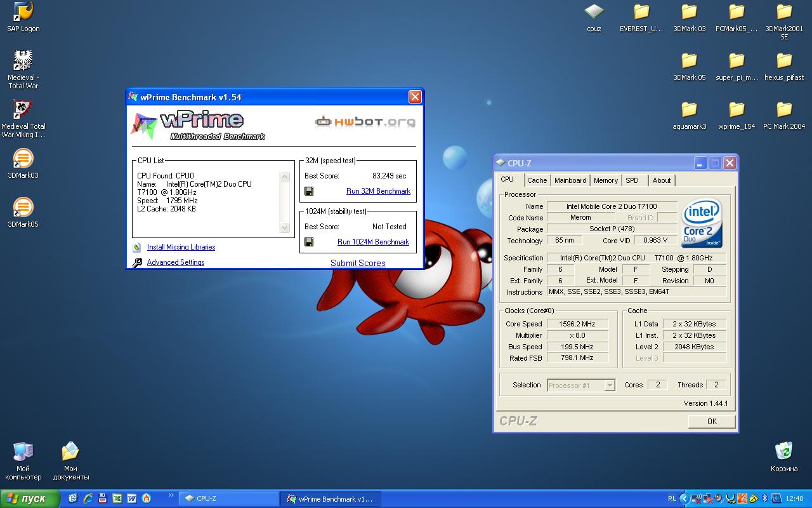
Task: Click the Code Name value Merom
Action: [x=580, y=218]
